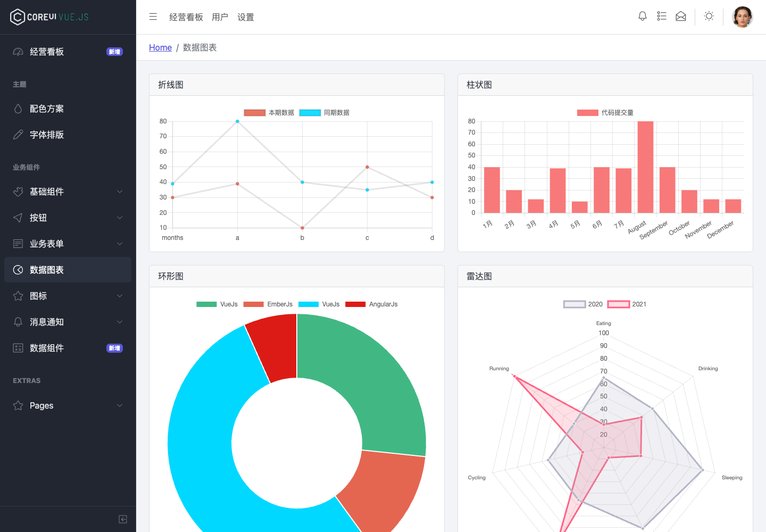Screen dimensions: 766x532
Task: Click the notes icon for 业务表单
Action: [x=18, y=244]
